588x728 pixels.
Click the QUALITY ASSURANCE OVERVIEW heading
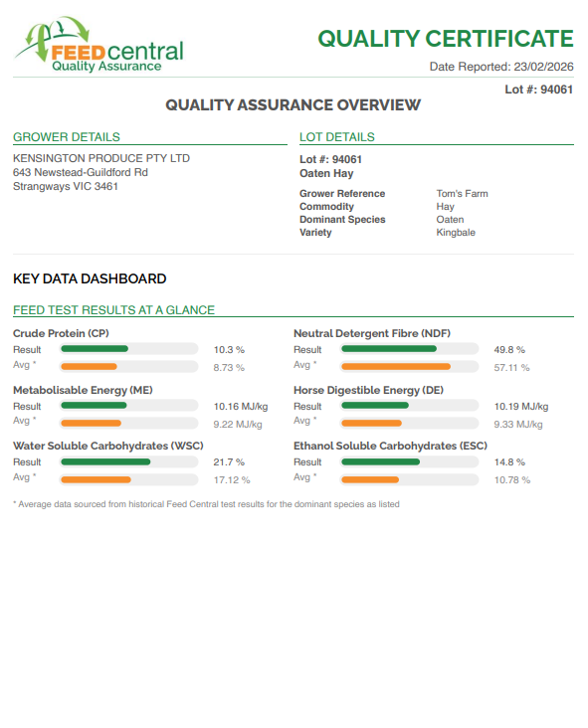(294, 105)
